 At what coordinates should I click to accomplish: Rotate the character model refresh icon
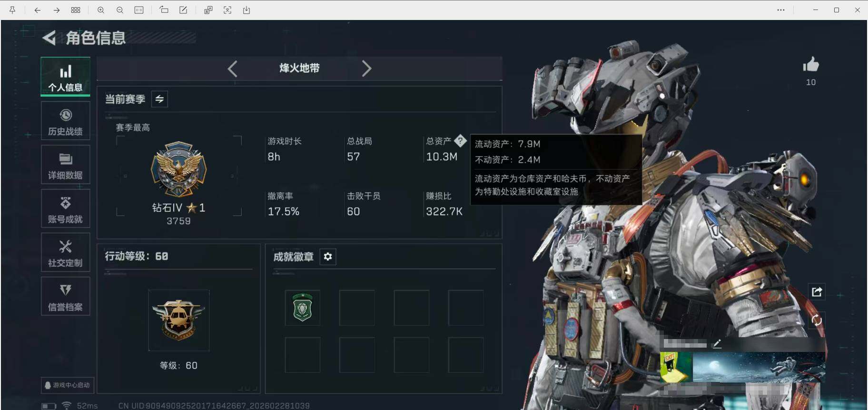817,320
